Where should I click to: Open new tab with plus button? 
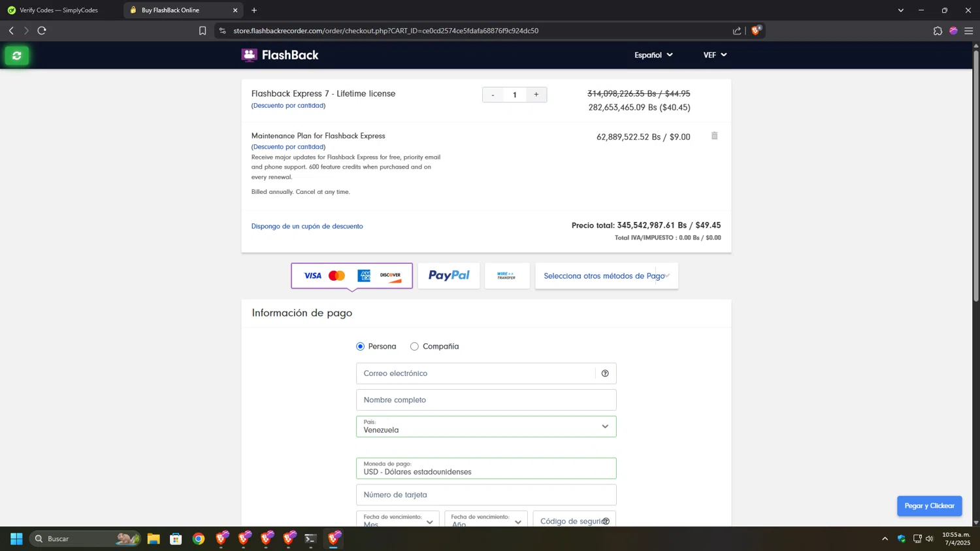click(x=254, y=10)
